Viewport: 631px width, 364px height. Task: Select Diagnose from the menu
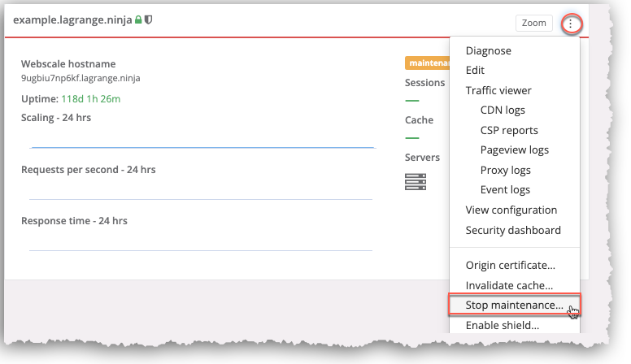tap(488, 50)
